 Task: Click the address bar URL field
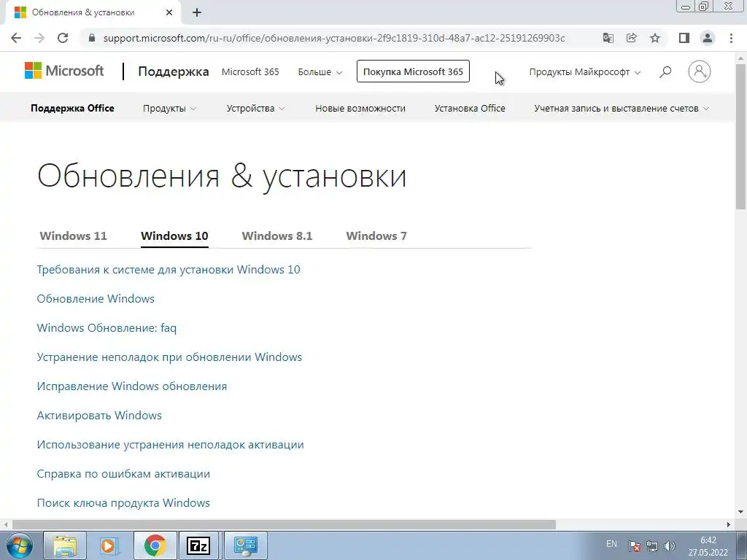point(333,38)
